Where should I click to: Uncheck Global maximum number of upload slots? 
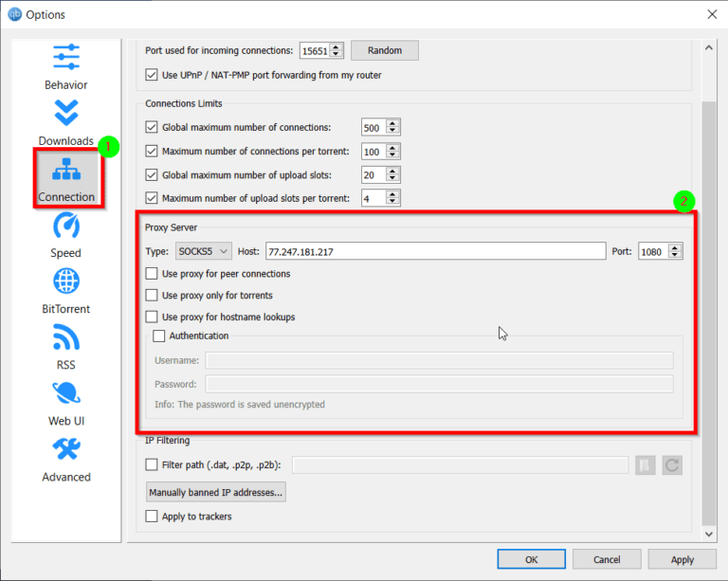152,175
